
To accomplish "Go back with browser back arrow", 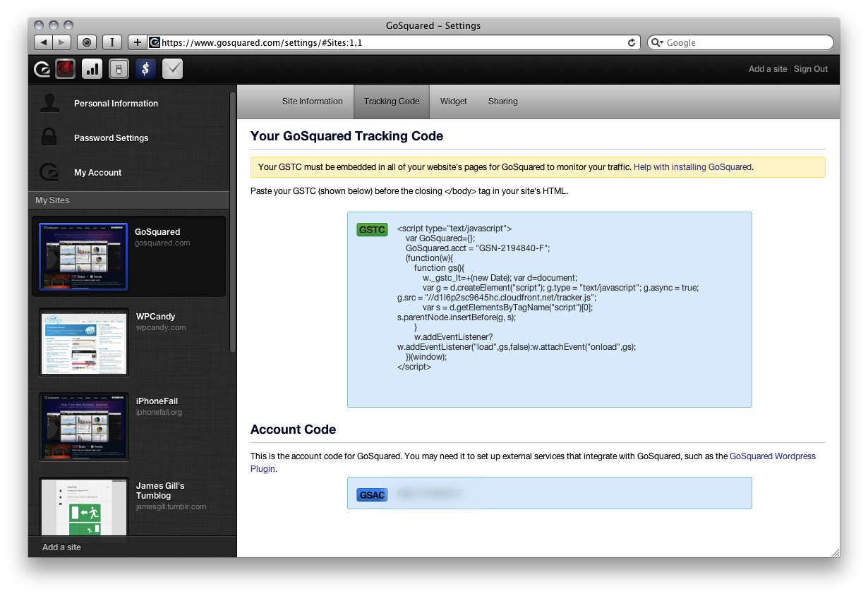I will tap(43, 42).
